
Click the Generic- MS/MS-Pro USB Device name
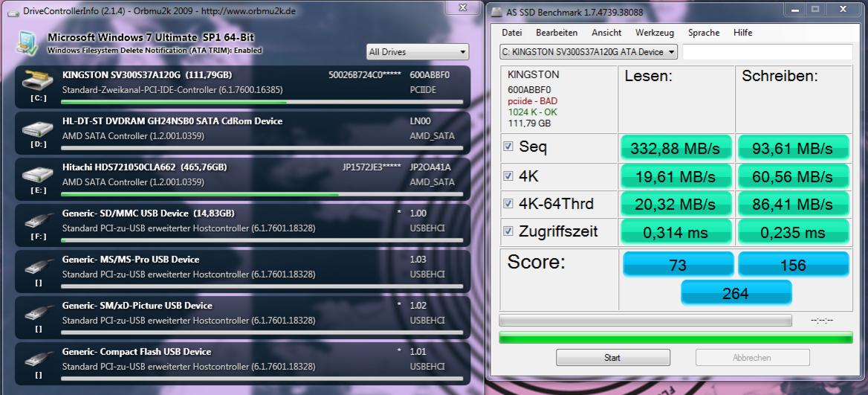point(131,260)
